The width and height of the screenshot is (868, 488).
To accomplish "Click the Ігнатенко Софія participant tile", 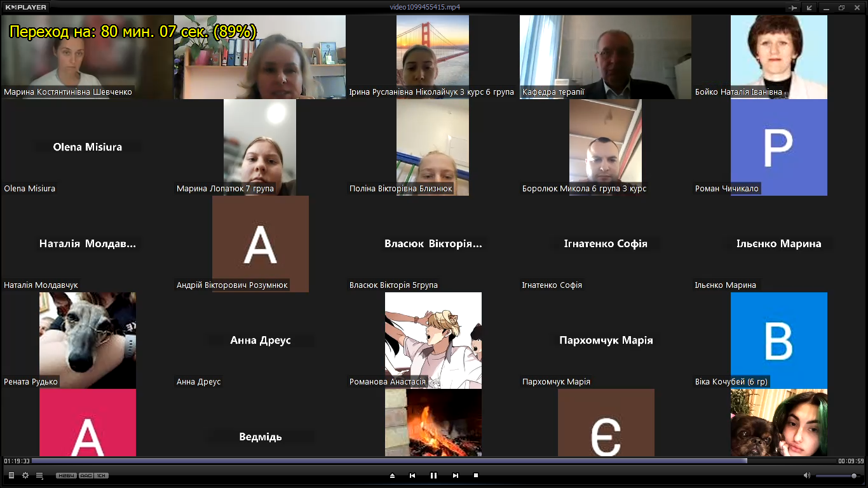I will (x=606, y=244).
